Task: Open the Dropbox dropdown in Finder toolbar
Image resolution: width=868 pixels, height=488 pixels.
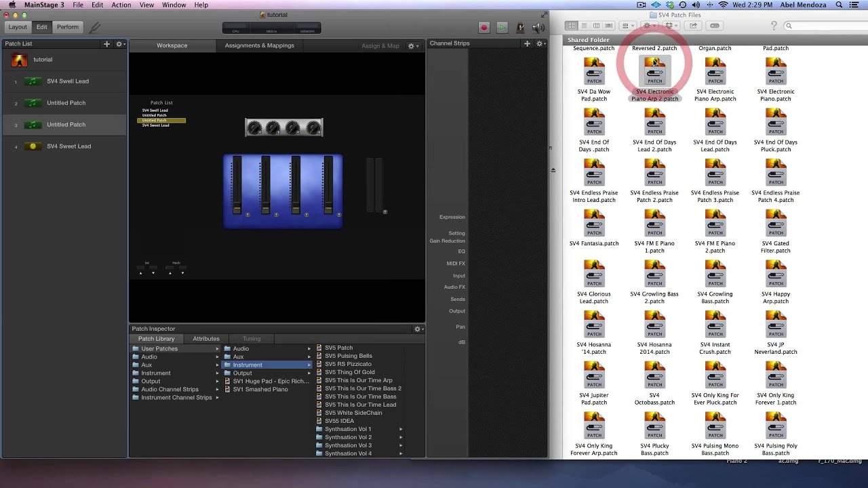Action: pos(671,26)
